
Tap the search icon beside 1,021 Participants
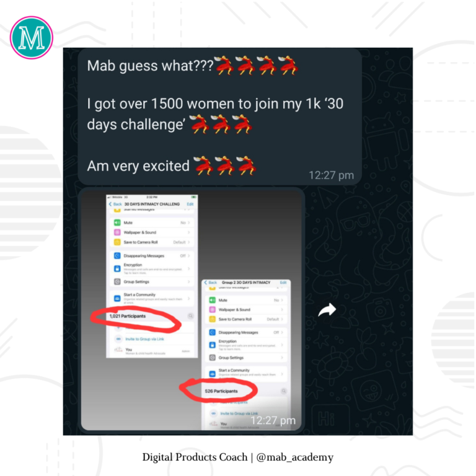pos(191,316)
